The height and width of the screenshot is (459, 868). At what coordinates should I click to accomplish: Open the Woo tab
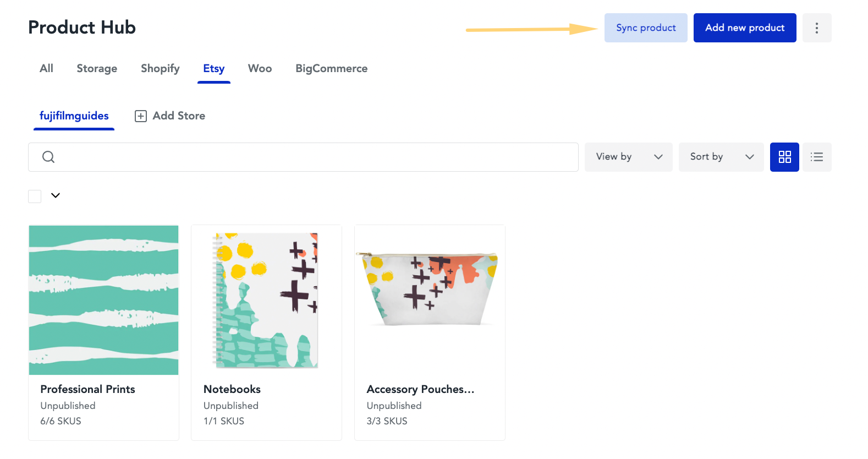[x=260, y=69]
